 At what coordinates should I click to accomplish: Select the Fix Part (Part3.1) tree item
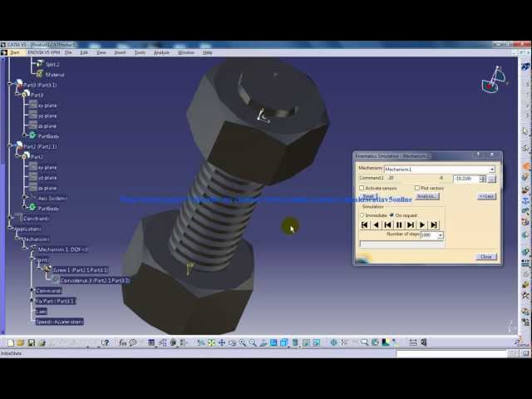click(x=56, y=301)
